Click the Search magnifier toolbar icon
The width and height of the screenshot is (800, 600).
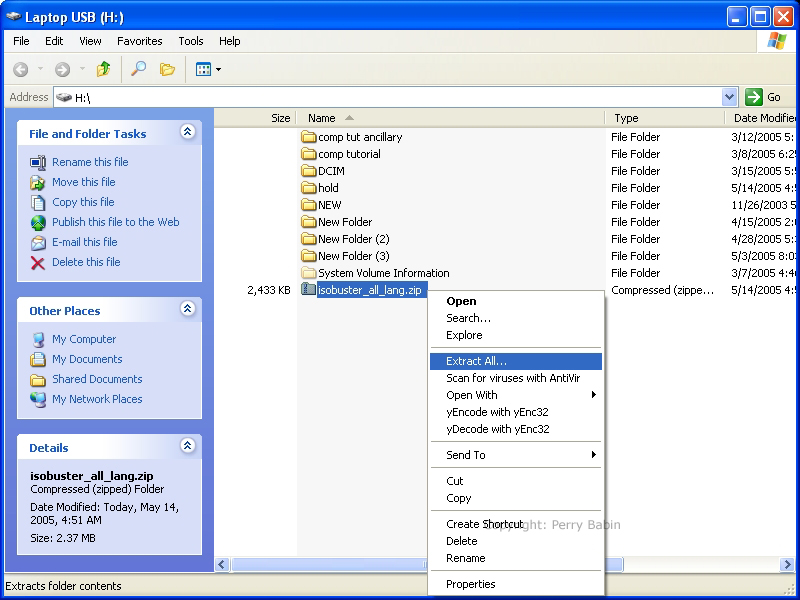click(139, 69)
